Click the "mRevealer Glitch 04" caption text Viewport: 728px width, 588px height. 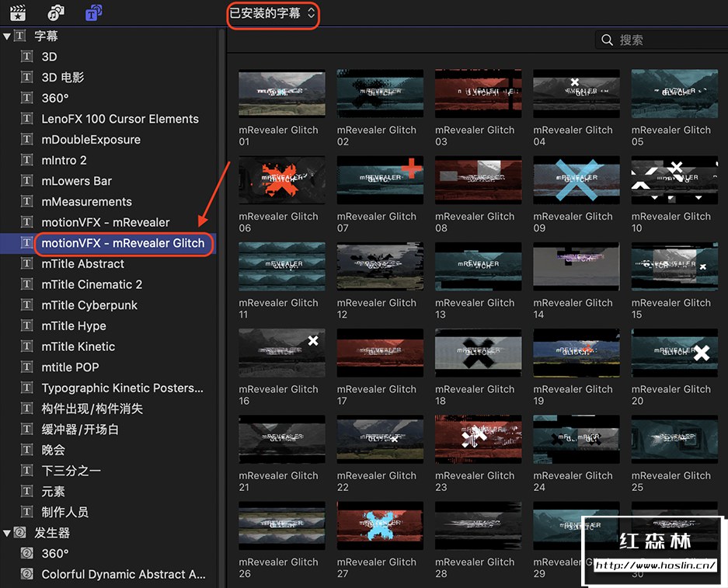[x=573, y=135]
